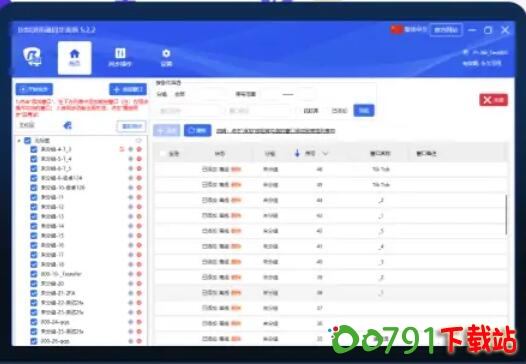Open the settings gear tab
Viewport: 526px width, 364px height.
point(166,58)
